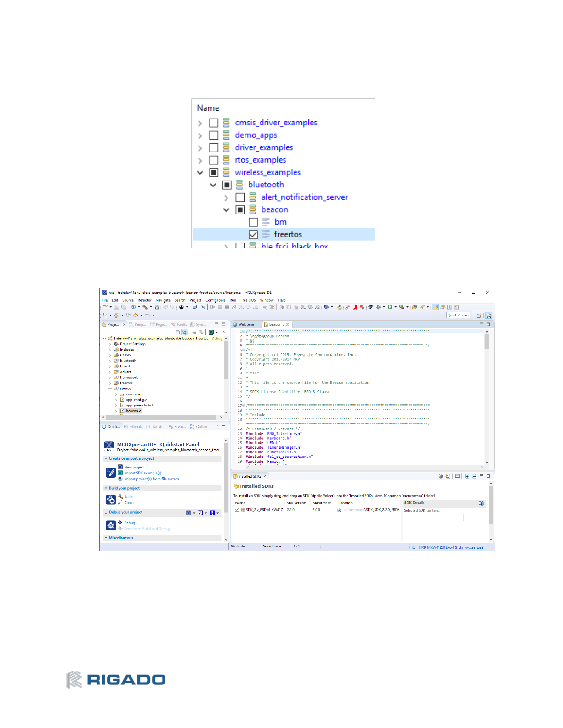Click the Quick Access field
Screen dimensions: 563x728
point(458,316)
